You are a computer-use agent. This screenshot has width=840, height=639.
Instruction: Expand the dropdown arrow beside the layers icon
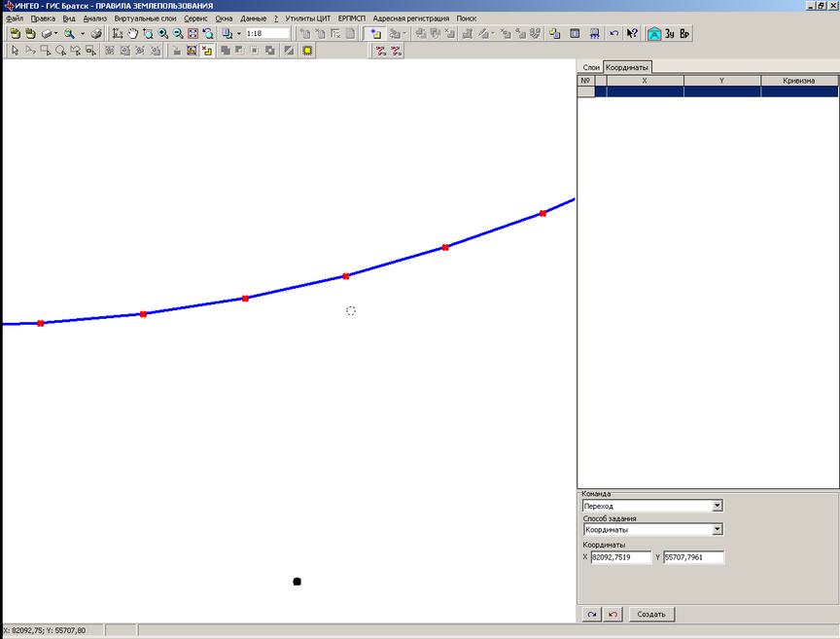[239, 34]
